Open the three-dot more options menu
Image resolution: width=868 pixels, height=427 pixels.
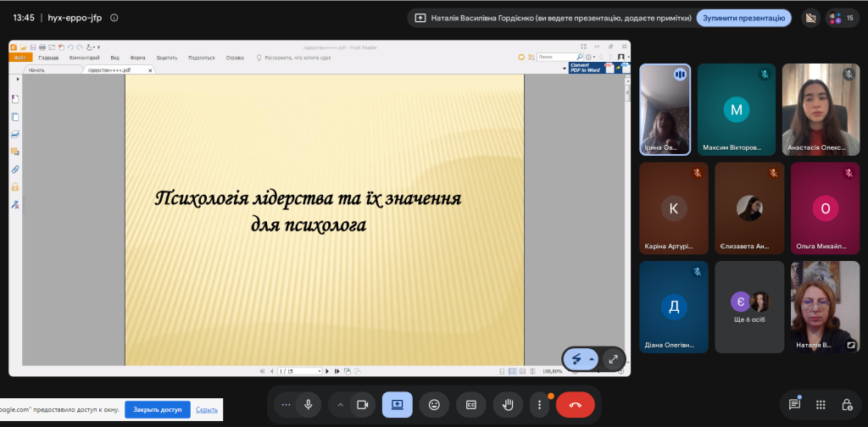[x=539, y=405]
